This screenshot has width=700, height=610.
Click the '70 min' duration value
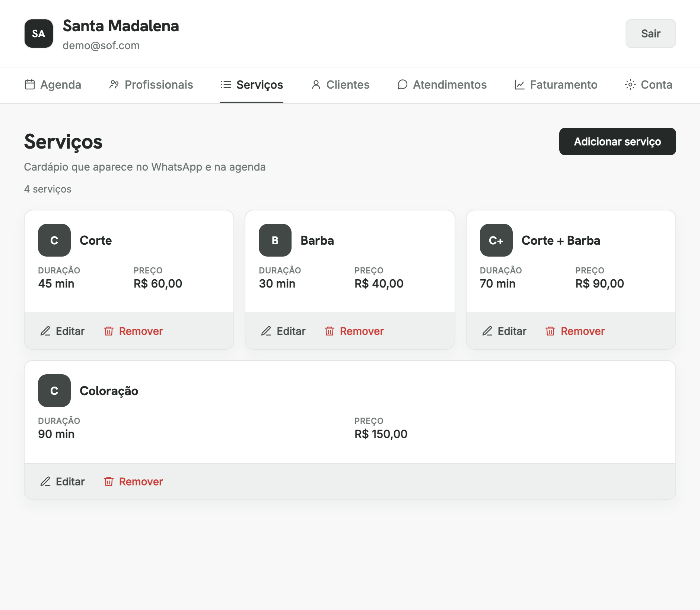(498, 284)
